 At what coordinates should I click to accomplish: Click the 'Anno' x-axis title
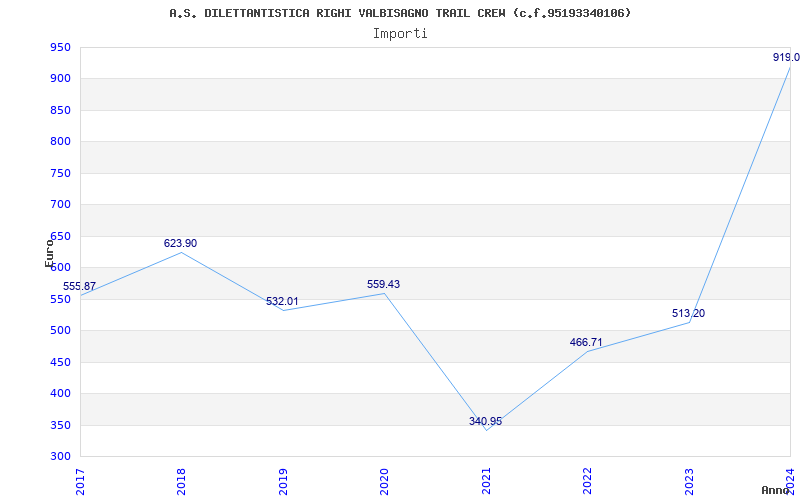tap(775, 490)
